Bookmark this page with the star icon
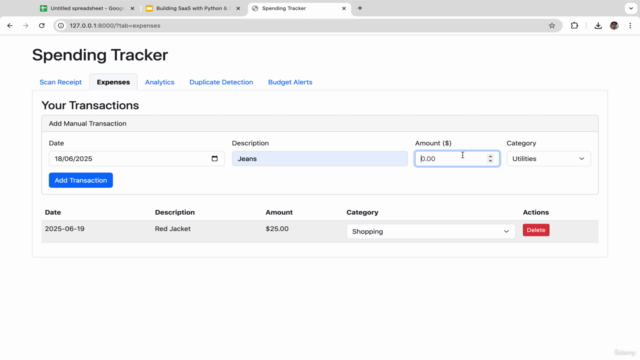640x360 pixels. [552, 26]
